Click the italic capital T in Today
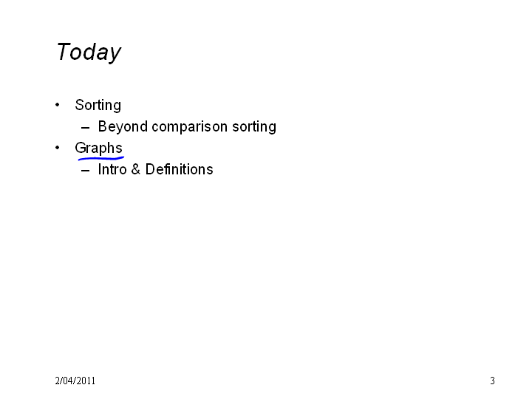Viewport: 532px width, 399px height. tap(64, 51)
